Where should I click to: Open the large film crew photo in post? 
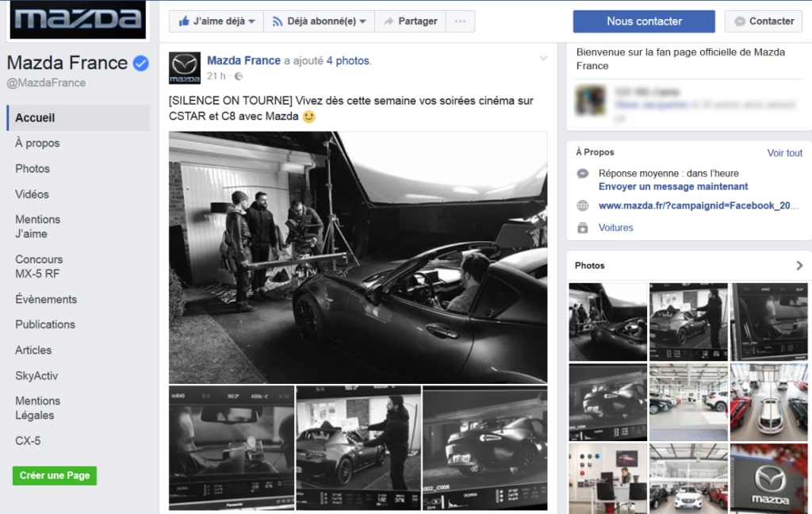pos(358,257)
